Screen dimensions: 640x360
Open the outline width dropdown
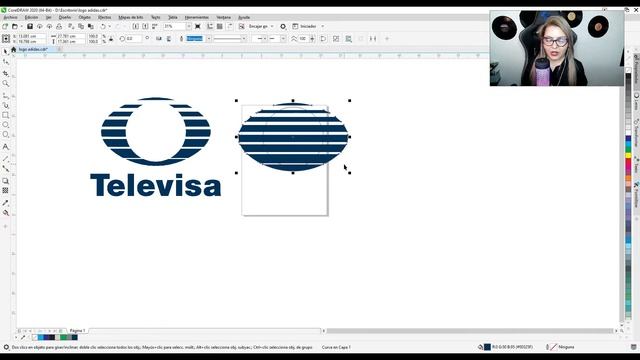(209, 39)
